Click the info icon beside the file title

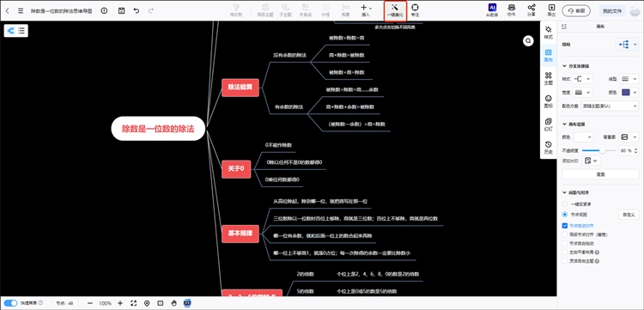[104, 11]
